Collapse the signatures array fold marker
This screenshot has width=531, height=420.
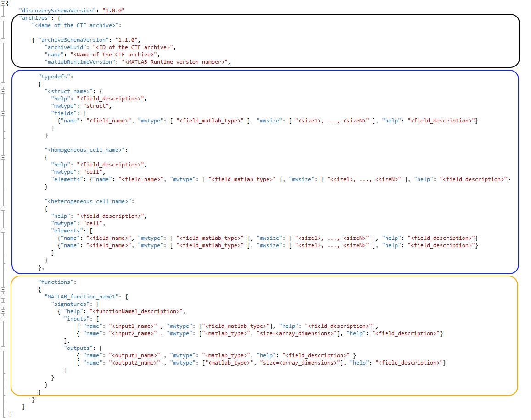pos(3,304)
